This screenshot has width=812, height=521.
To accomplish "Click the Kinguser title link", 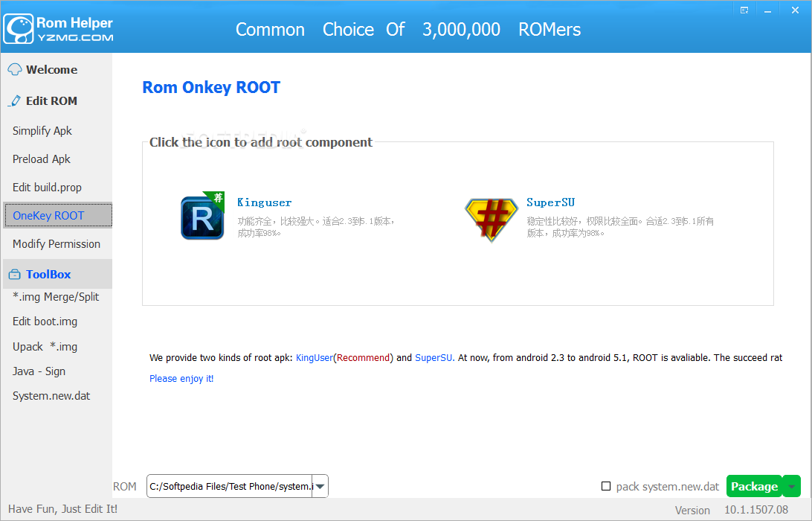I will (264, 202).
